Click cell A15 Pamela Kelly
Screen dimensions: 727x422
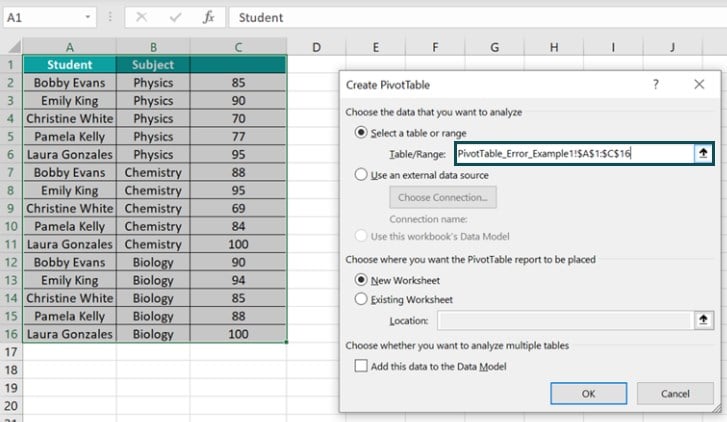click(x=70, y=316)
